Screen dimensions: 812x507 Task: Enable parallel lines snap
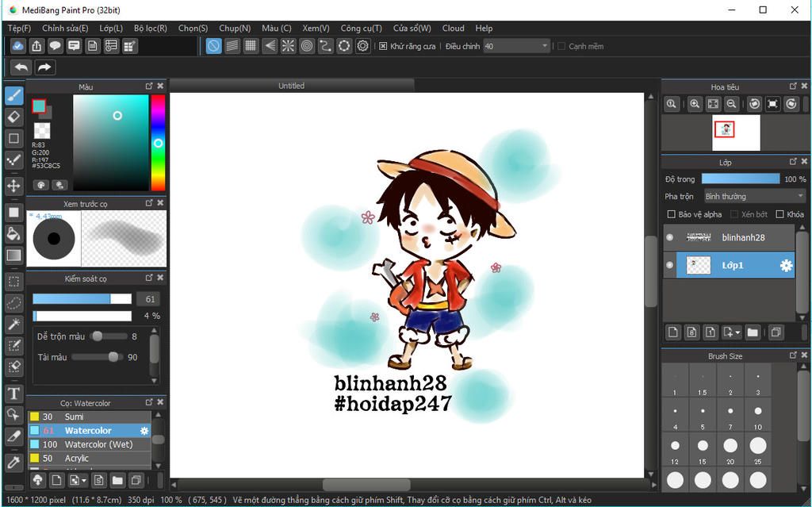point(232,46)
